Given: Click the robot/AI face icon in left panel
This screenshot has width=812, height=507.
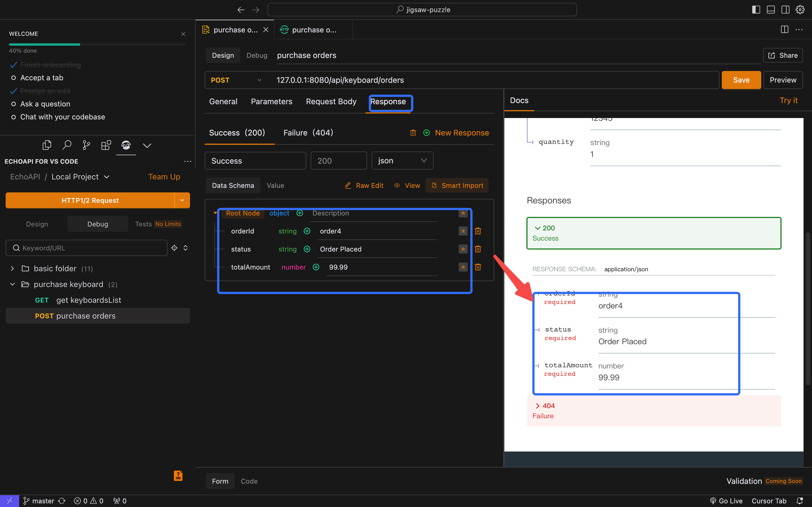Looking at the screenshot, I should [126, 145].
